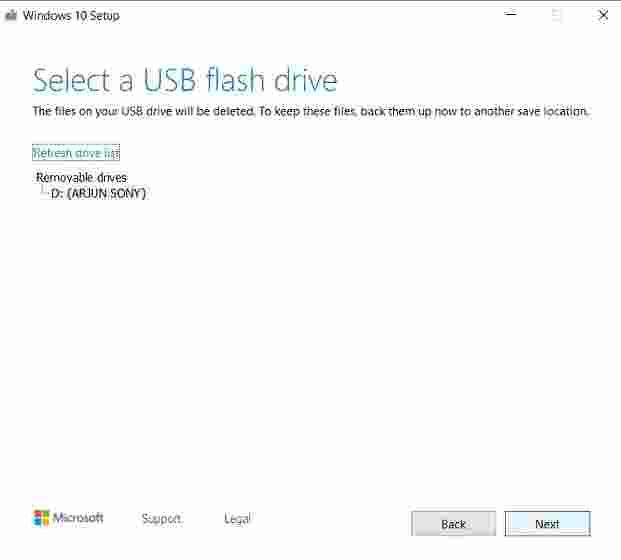Screen dimensions: 621x560
Task: Choose the D: (ARJUN SONY) drive
Action: [x=99, y=193]
